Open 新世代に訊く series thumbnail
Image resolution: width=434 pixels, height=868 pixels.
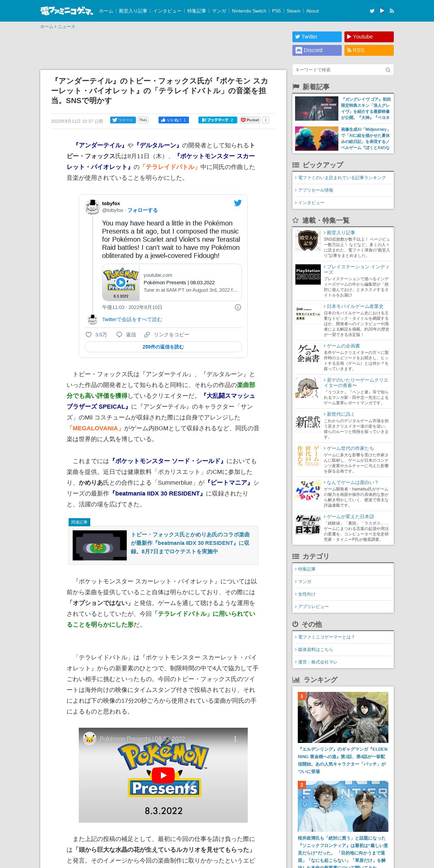coord(308,422)
